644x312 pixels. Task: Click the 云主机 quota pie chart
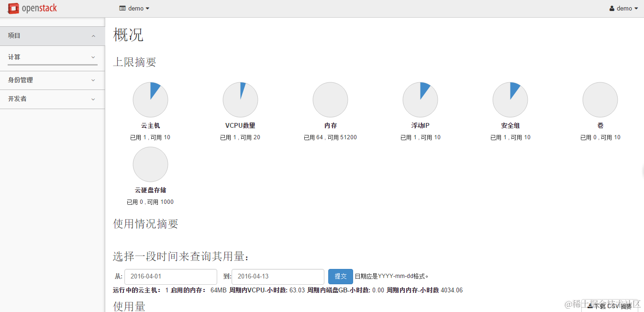(x=150, y=100)
